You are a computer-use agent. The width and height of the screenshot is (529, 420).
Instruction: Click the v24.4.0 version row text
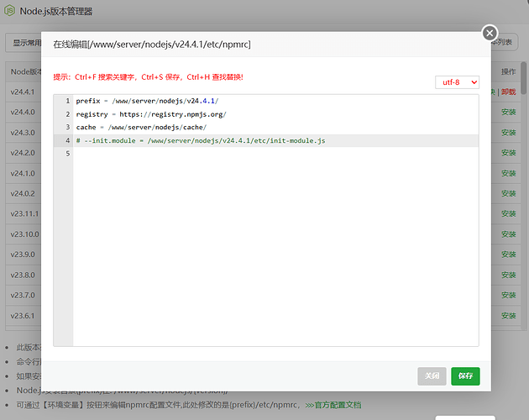coord(23,112)
